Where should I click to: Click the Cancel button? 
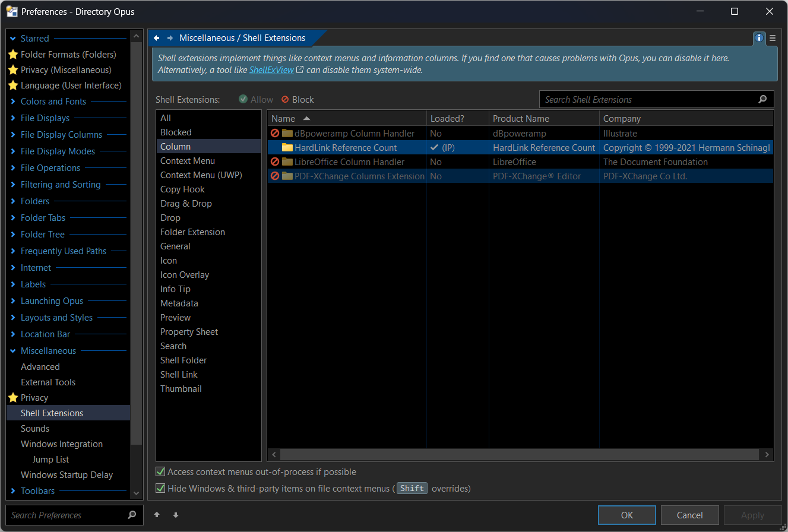click(689, 515)
